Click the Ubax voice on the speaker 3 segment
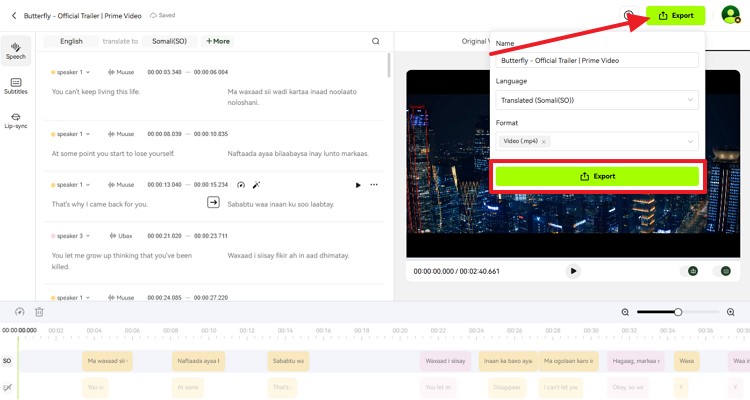 click(x=121, y=236)
